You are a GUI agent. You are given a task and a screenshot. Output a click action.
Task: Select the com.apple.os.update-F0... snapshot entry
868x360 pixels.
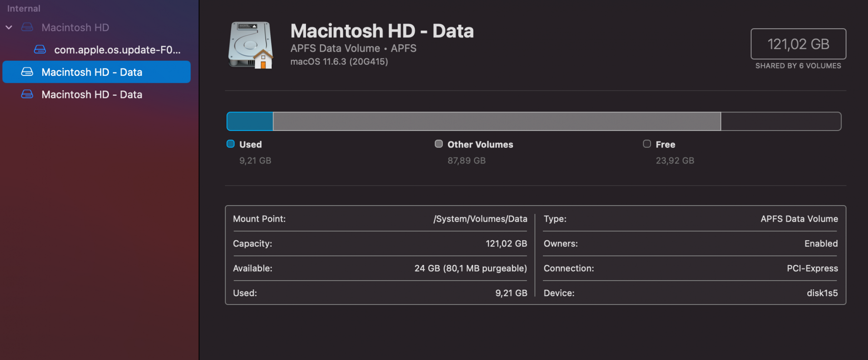click(117, 50)
